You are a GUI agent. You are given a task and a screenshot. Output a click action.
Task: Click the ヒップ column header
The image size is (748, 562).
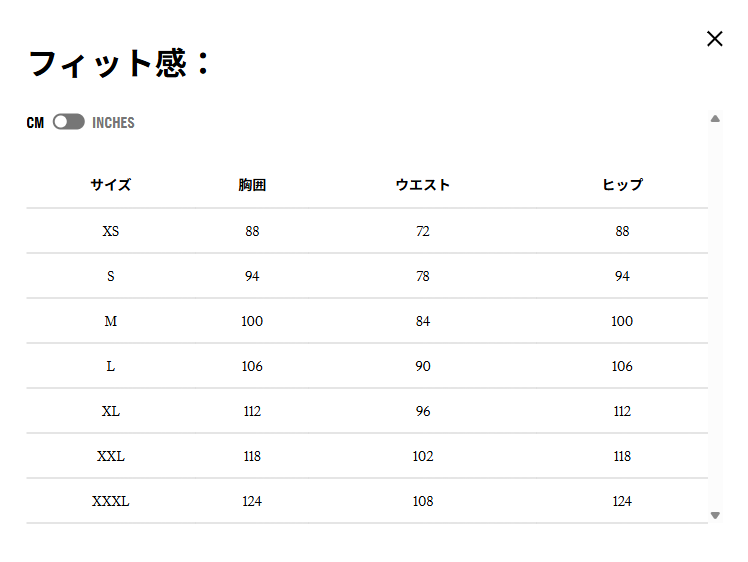[x=622, y=185]
